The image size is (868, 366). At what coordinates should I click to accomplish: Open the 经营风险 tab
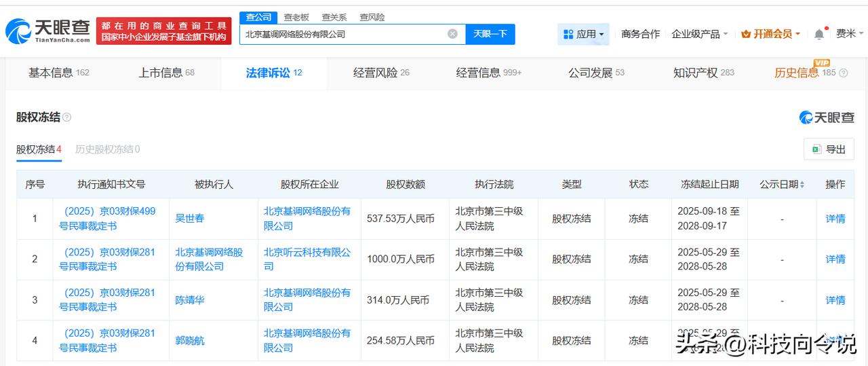(x=381, y=73)
